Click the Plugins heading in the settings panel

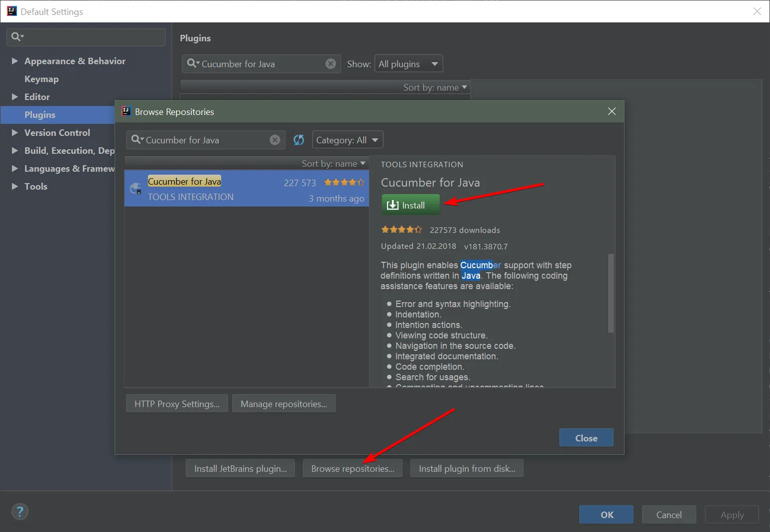tap(195, 38)
